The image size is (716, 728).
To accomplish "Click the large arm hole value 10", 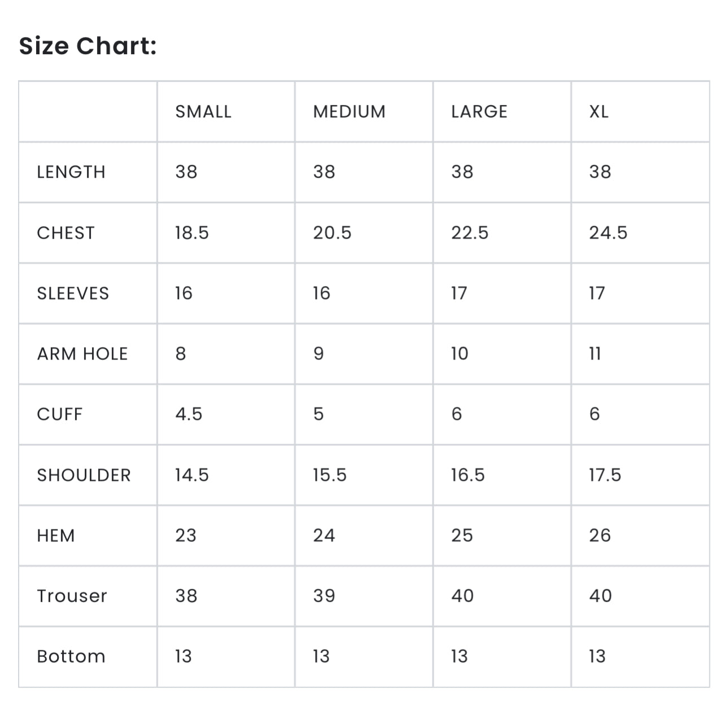I will point(460,354).
